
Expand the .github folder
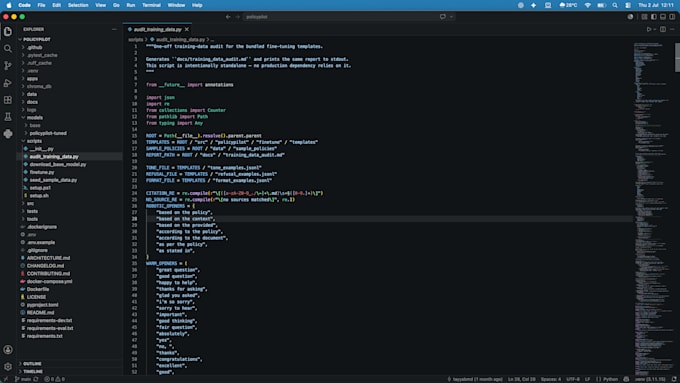(x=34, y=47)
